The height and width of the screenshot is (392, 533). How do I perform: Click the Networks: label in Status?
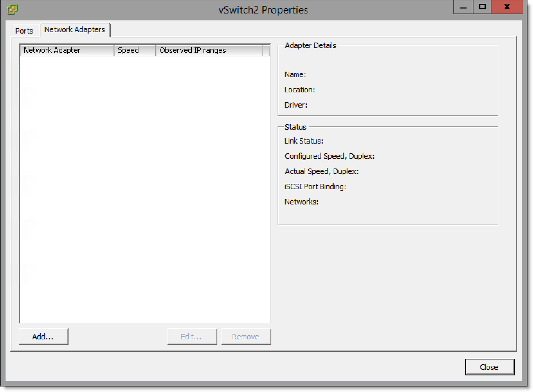pos(301,202)
